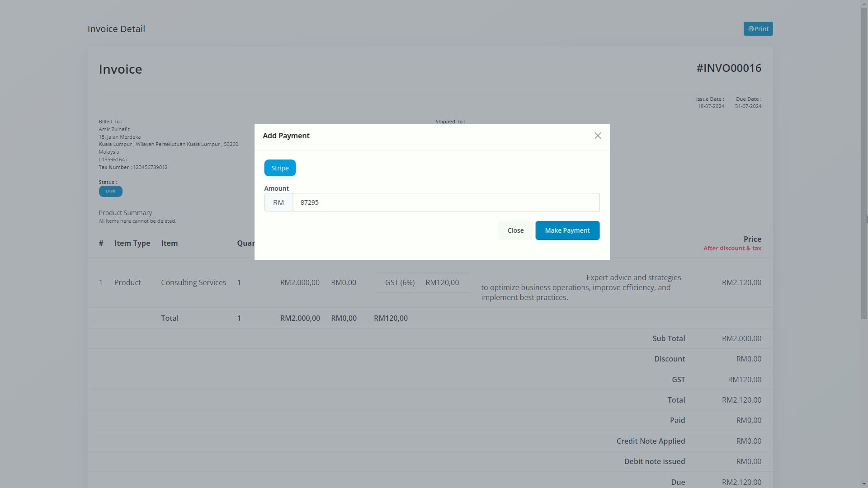Close the Add Payment dialog with the X icon

point(598,136)
